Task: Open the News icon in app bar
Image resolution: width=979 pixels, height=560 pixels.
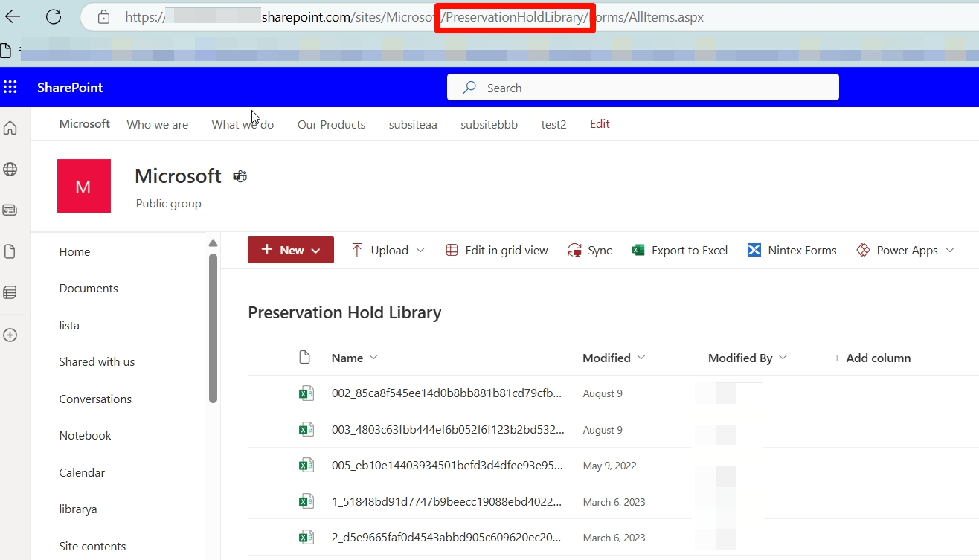Action: (10, 210)
